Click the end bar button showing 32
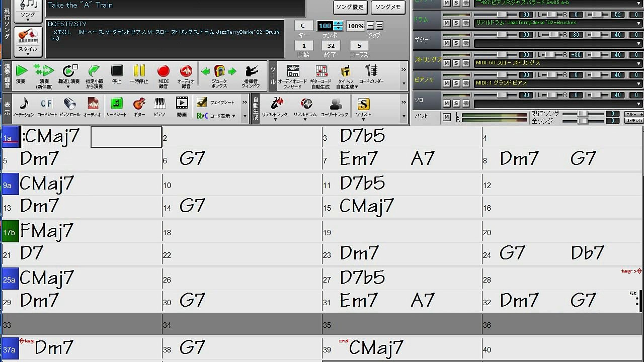 point(331,45)
